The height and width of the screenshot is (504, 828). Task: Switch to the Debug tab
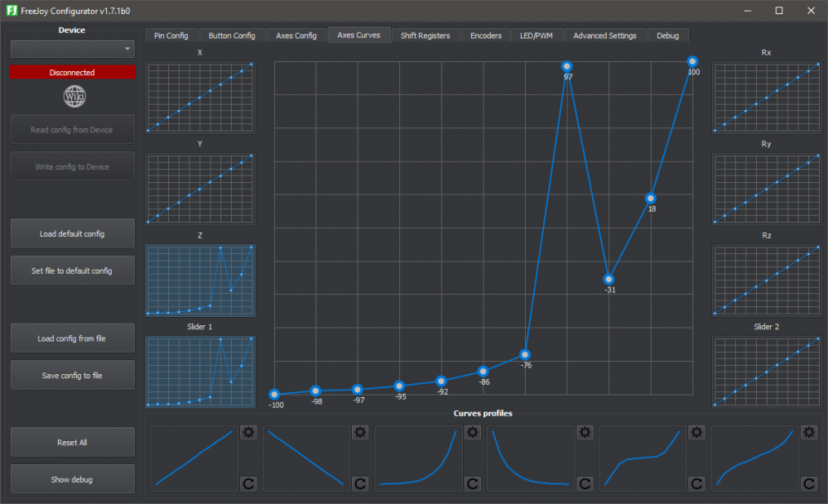coord(667,36)
